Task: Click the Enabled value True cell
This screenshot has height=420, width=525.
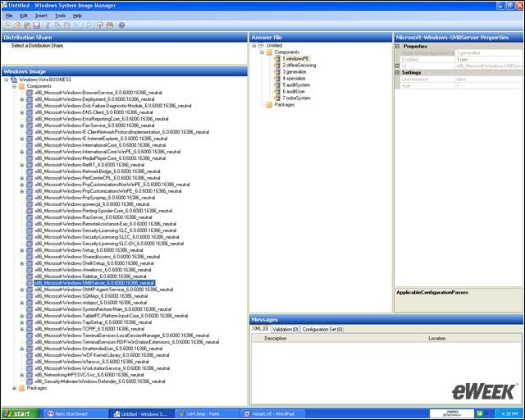Action: pyautogui.click(x=488, y=59)
